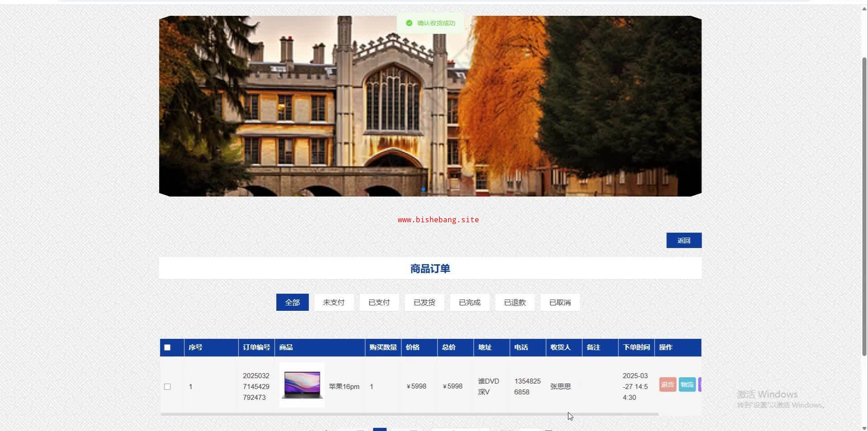Image resolution: width=868 pixels, height=431 pixels.
Task: Click the 总价 value ¥5998
Action: coord(453,386)
